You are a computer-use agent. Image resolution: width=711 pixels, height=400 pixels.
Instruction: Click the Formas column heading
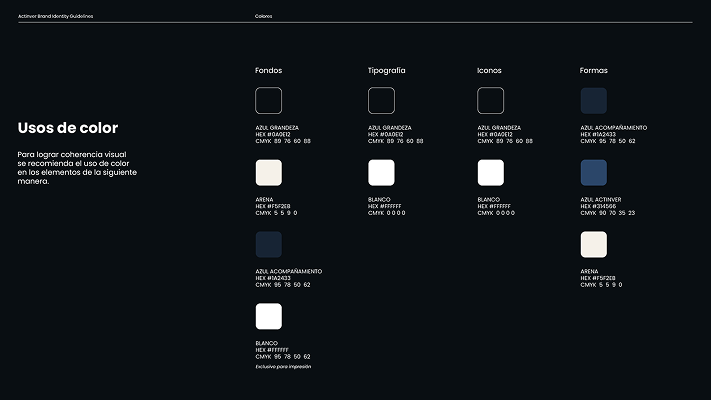[593, 71]
